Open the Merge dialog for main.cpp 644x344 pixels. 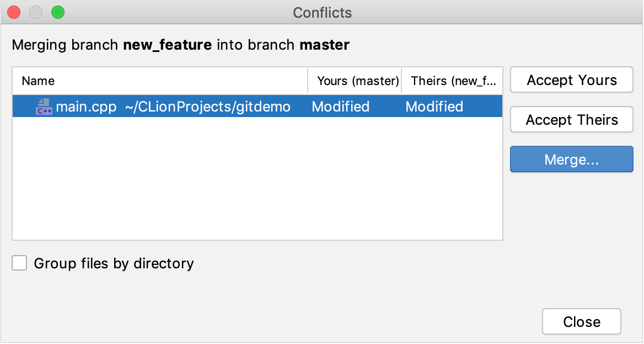571,159
